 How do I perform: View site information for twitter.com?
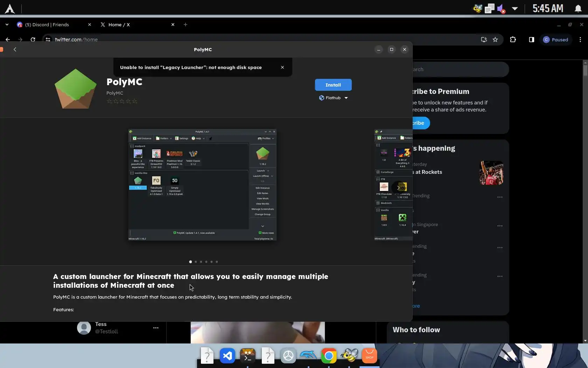point(48,40)
